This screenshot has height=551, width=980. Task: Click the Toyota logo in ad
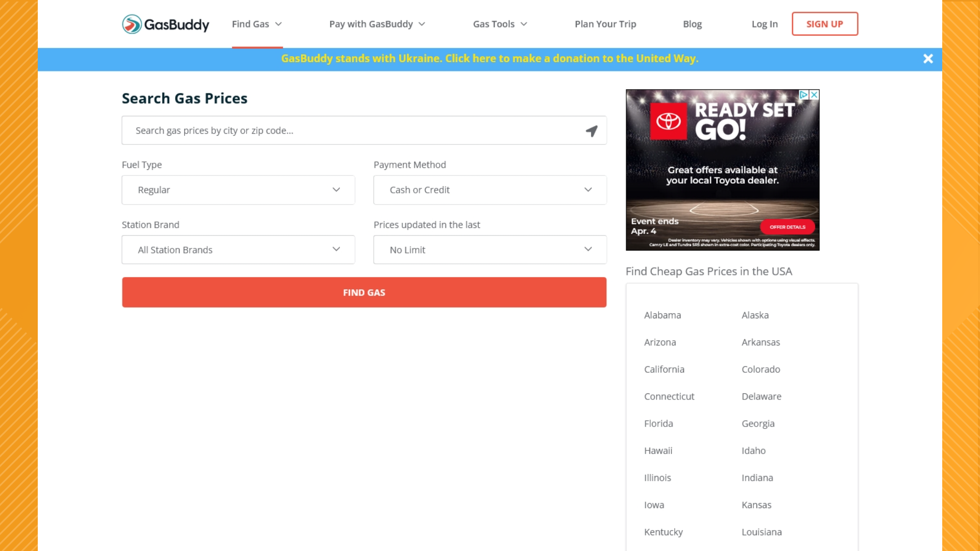[668, 121]
